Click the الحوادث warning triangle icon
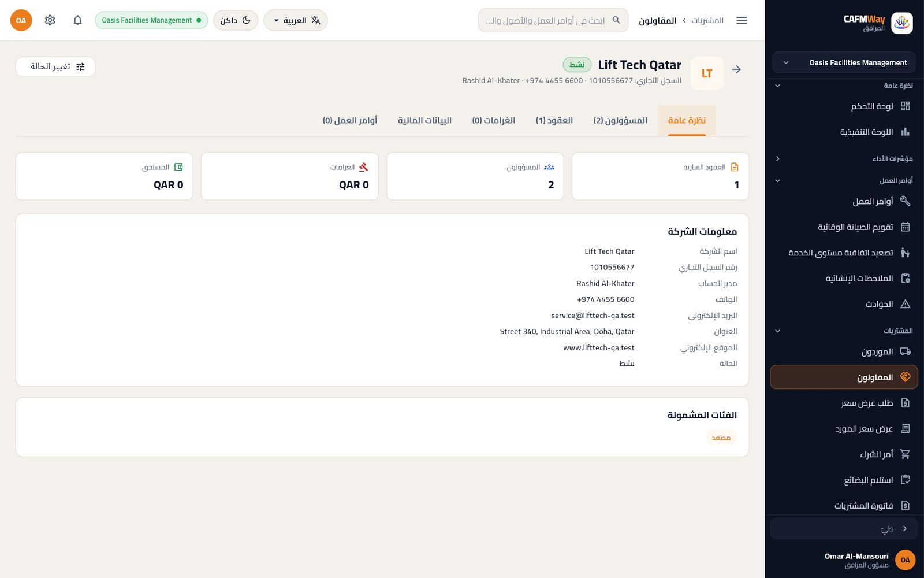 905,304
